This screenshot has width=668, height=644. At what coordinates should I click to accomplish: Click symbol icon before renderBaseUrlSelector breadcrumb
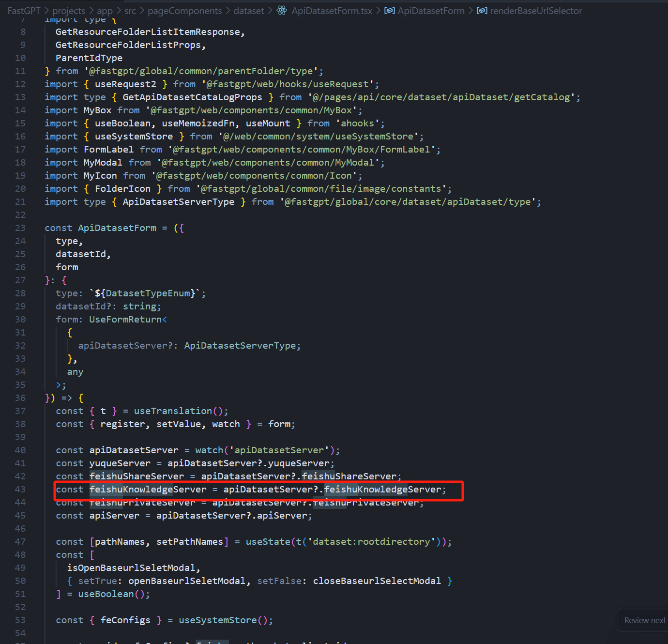point(482,11)
